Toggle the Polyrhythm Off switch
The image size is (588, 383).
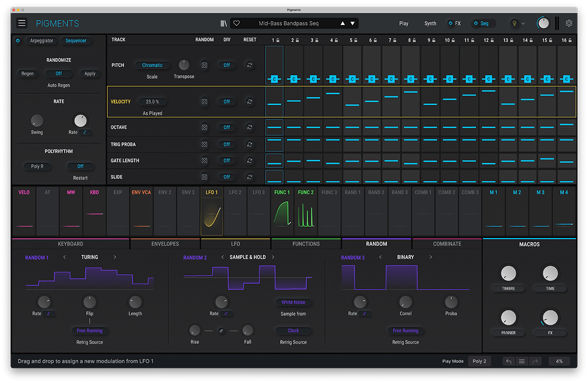tap(80, 167)
